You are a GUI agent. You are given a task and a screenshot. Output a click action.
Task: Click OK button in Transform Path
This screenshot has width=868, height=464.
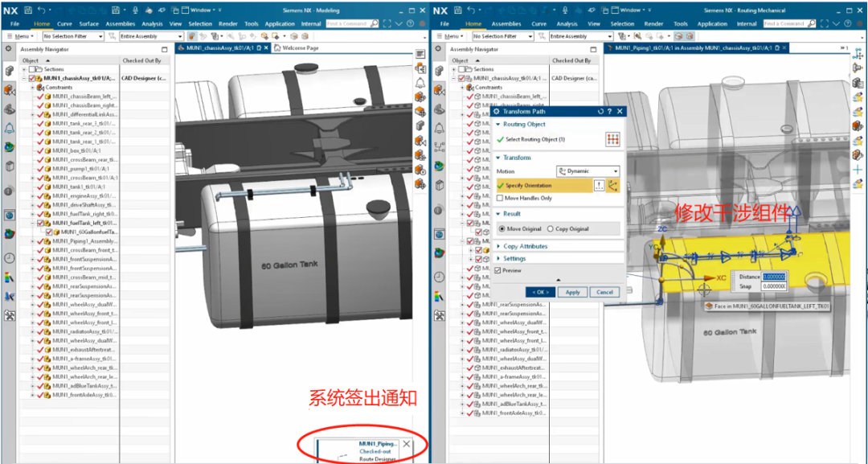(x=540, y=292)
